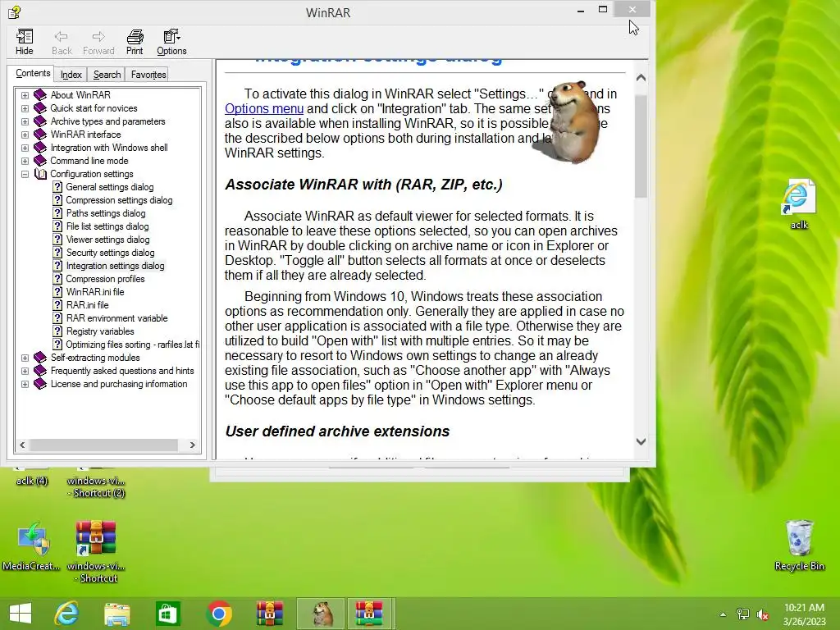Open the Viewer settings dialog topic

tap(107, 240)
